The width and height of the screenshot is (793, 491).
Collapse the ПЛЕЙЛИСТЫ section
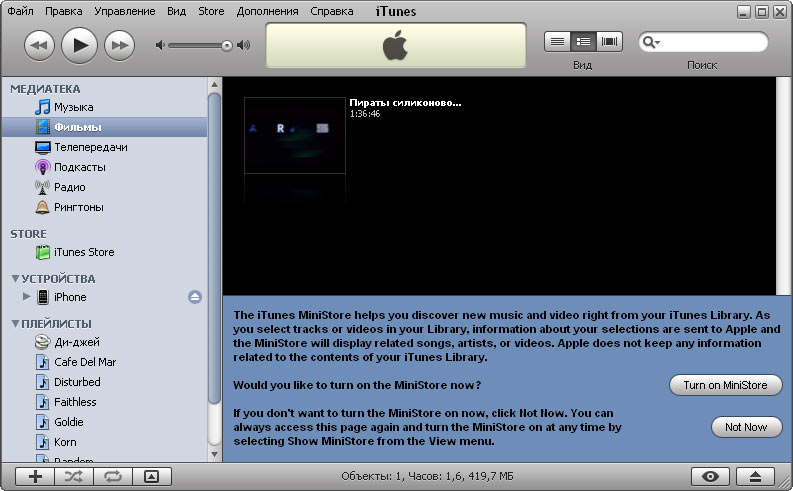click(x=16, y=324)
